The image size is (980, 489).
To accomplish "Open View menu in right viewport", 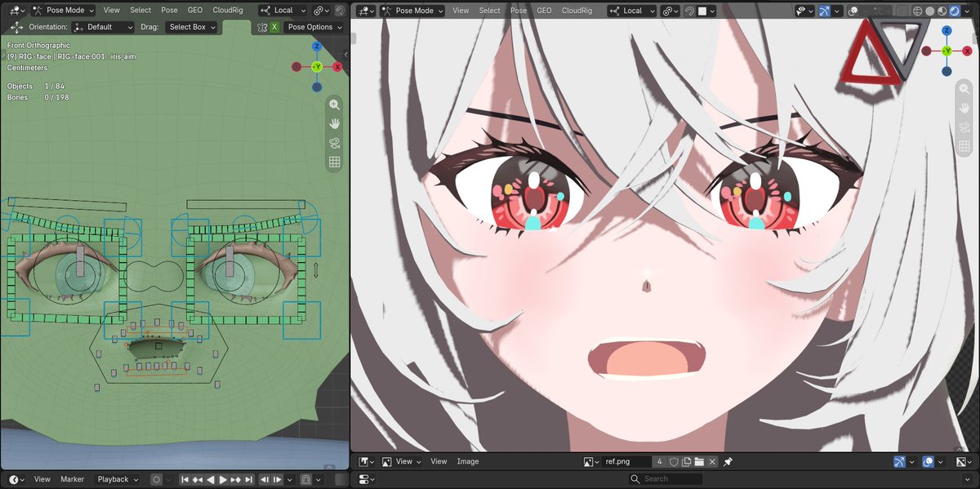I will pyautogui.click(x=461, y=11).
